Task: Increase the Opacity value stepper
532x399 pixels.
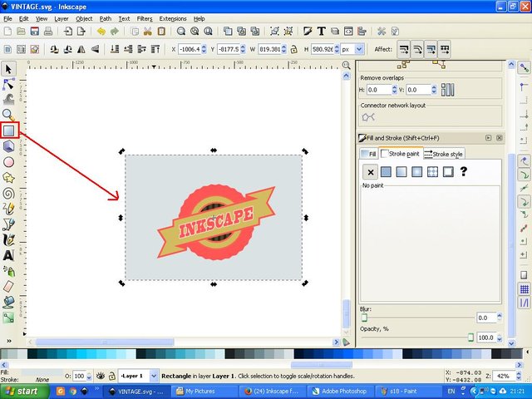Action: pyautogui.click(x=500, y=335)
